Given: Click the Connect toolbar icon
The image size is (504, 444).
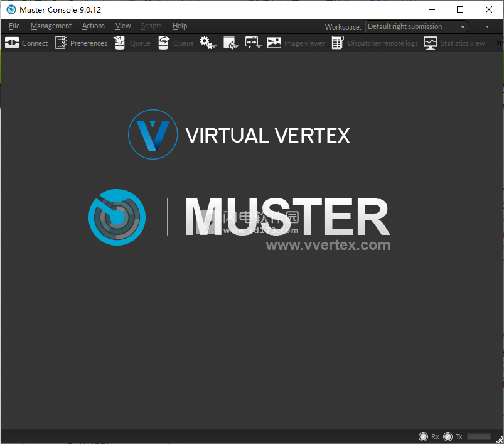Looking at the screenshot, I should (x=12, y=43).
